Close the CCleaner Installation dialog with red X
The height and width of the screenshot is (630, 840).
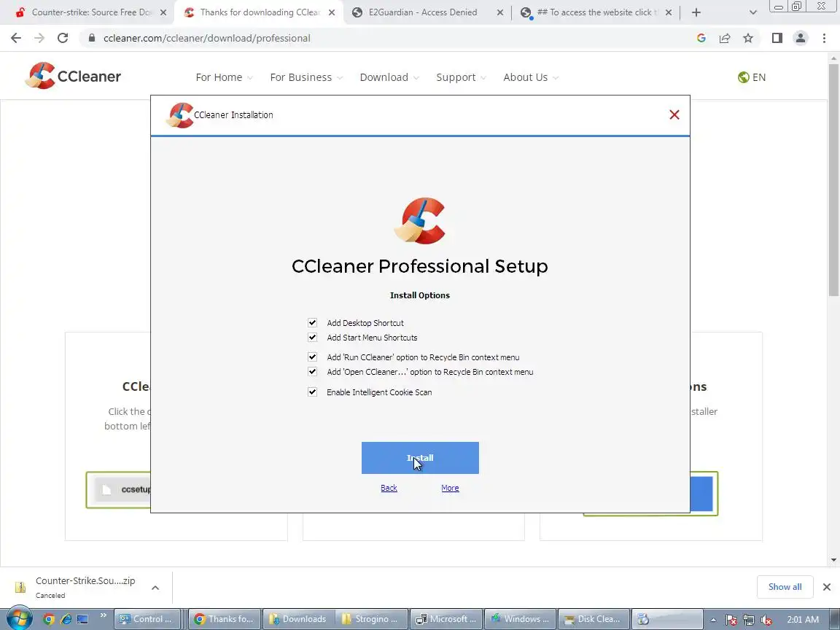pos(674,114)
